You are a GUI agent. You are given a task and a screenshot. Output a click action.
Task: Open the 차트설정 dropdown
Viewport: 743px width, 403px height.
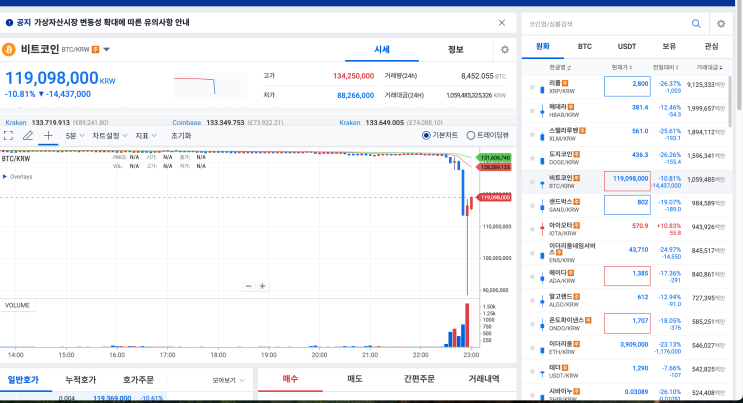(110, 136)
